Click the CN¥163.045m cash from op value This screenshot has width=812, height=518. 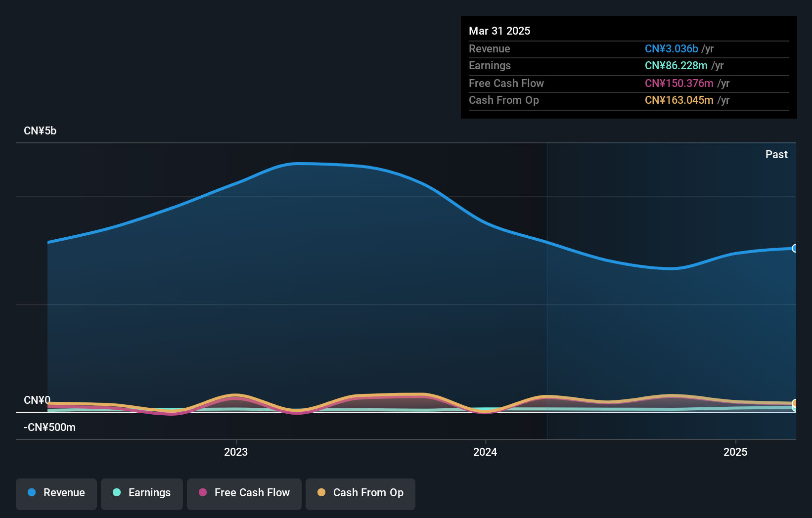(679, 100)
